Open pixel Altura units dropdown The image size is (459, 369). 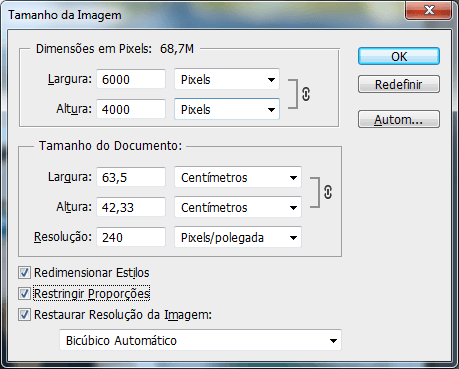pyautogui.click(x=227, y=109)
